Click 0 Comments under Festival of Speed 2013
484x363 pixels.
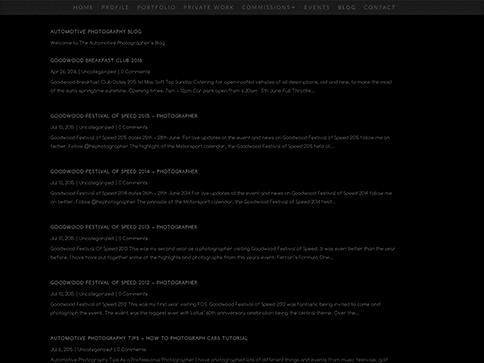133,238
